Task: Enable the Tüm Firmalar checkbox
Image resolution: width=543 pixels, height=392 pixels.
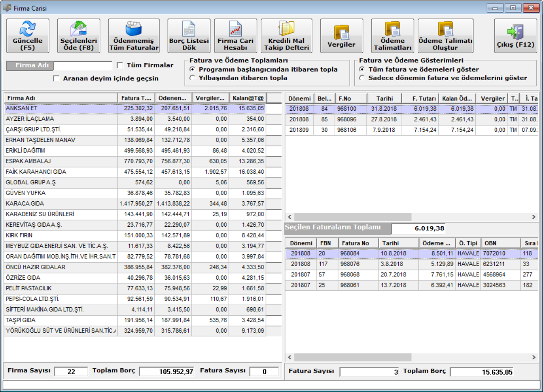Action: pos(120,65)
